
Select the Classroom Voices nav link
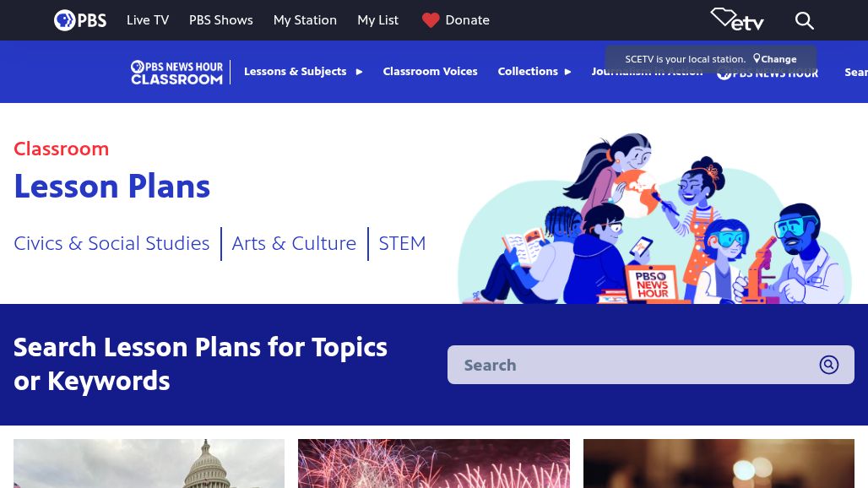coord(430,72)
